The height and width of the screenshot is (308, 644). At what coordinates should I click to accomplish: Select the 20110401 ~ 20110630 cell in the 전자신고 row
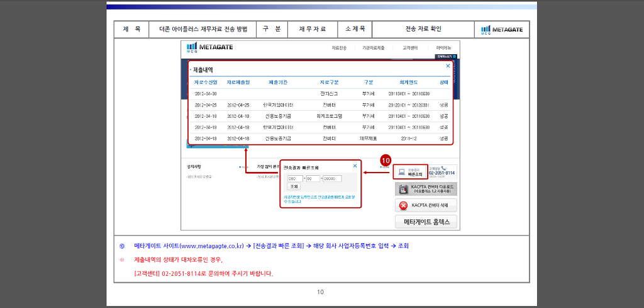(409, 94)
